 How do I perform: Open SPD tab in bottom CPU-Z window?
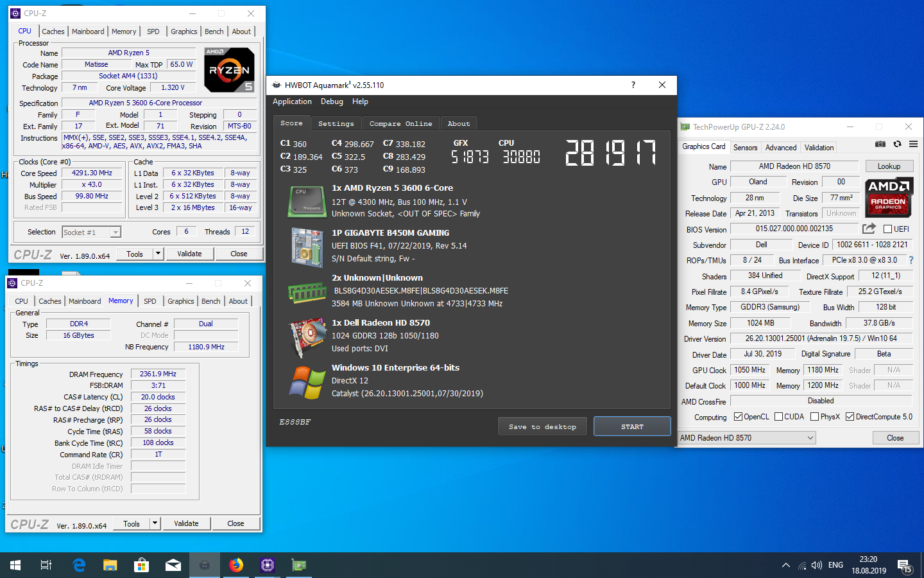150,301
